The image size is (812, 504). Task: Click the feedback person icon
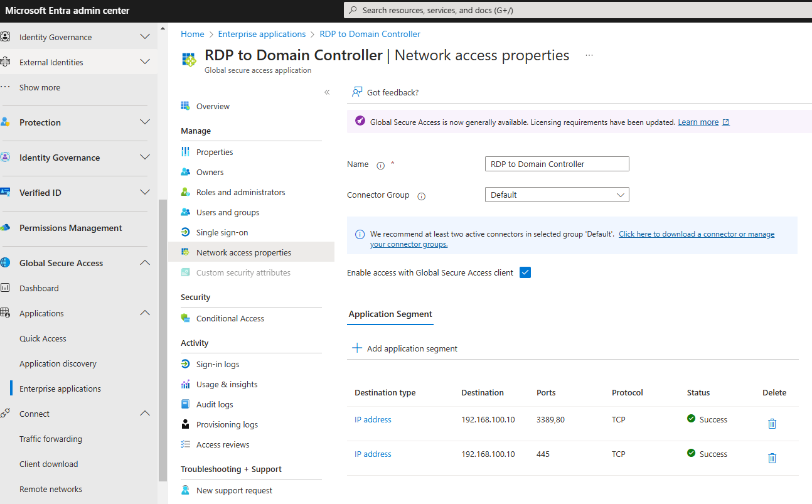pos(357,92)
